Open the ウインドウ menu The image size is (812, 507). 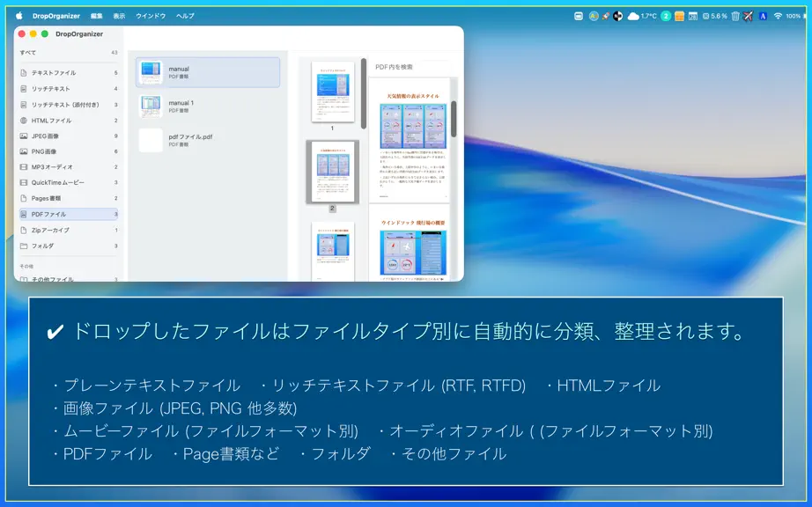pos(151,16)
